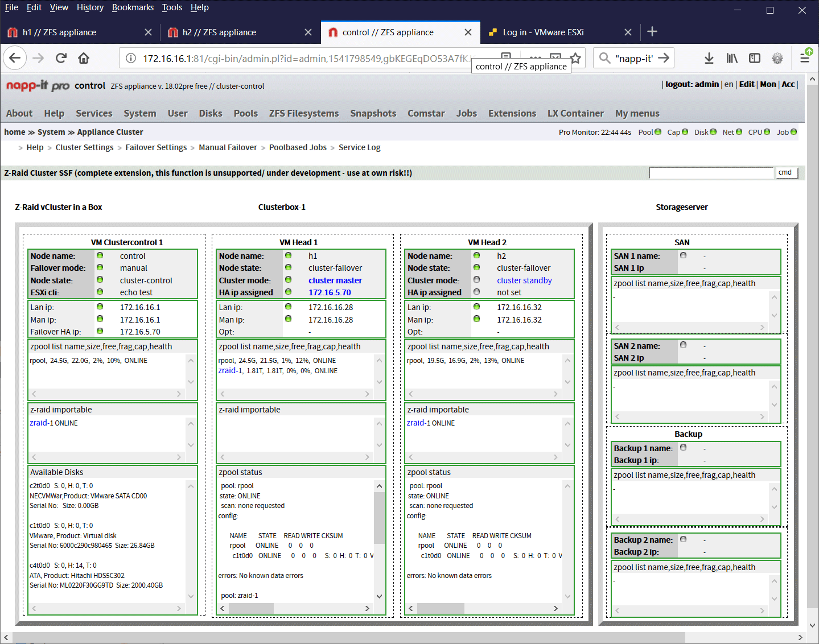The image size is (819, 644).
Task: Open the page actions menu in address bar
Action: click(535, 57)
